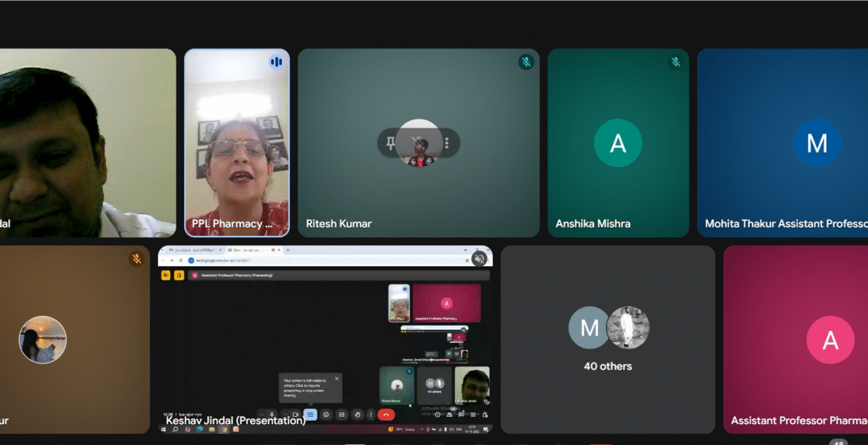Screen dimensions: 868x445
Task: Mute Ritesh Kumar using the overlay mic icon
Action: click(x=418, y=142)
